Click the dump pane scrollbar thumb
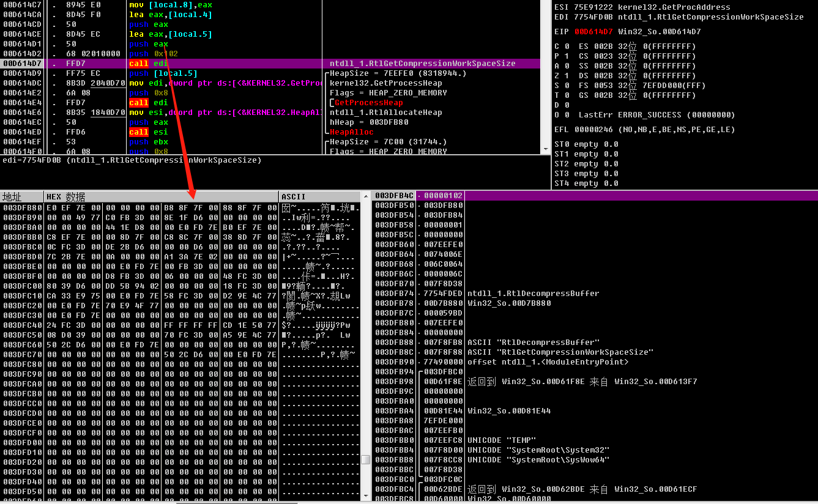The height and width of the screenshot is (504, 818). [x=365, y=459]
